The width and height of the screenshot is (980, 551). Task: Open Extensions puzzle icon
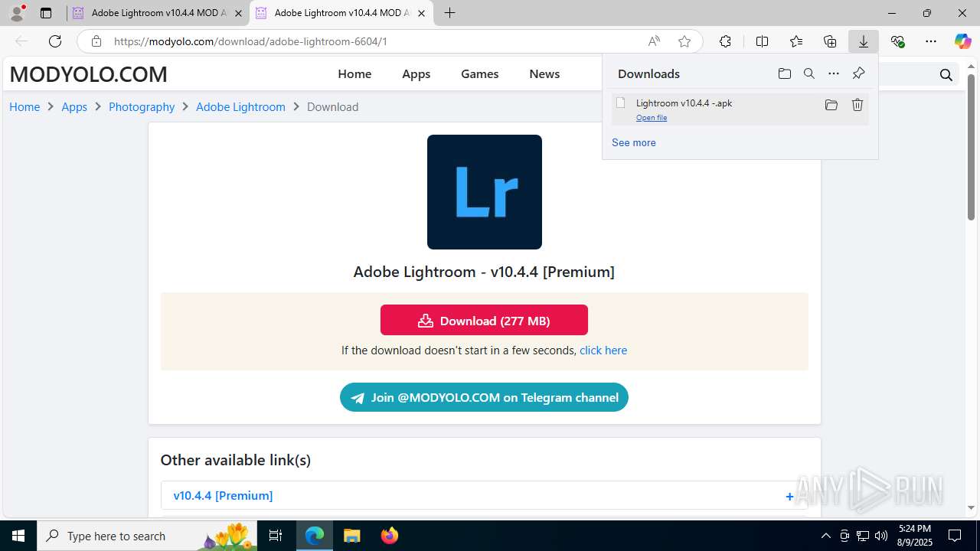pyautogui.click(x=725, y=41)
